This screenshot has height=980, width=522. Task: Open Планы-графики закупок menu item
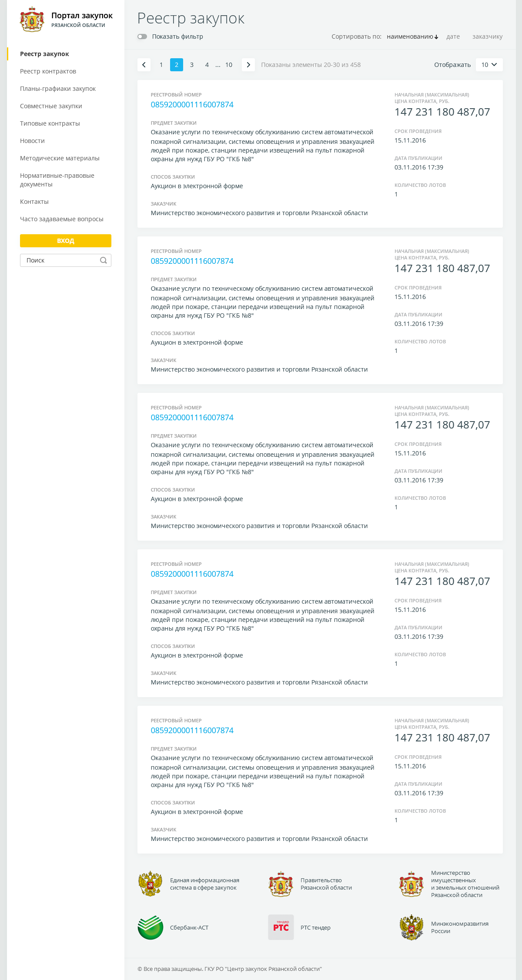(58, 89)
